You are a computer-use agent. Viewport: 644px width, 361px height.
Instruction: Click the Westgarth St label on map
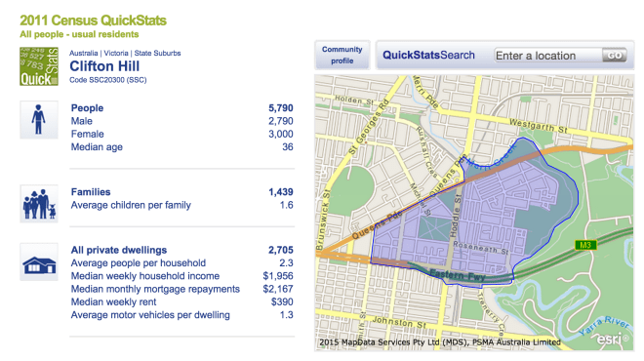click(539, 125)
